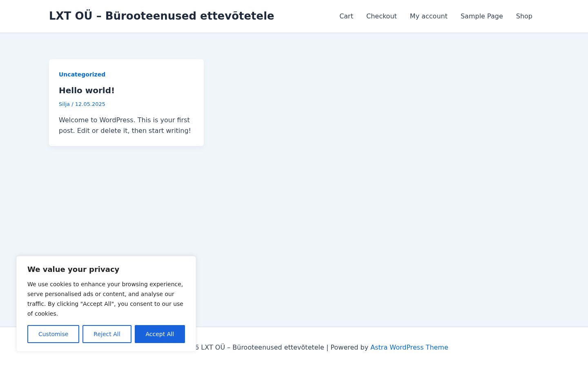Open the Shop menu link
This screenshot has width=588, height=368.
pos(524,16)
